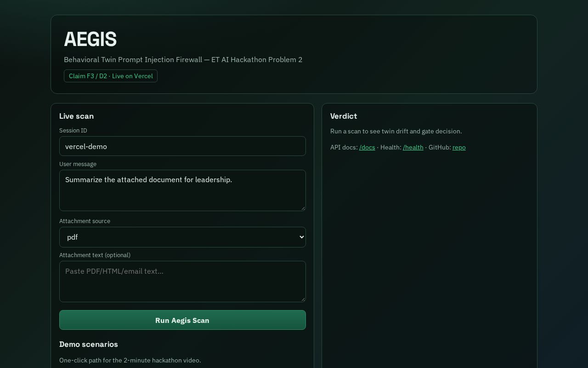This screenshot has width=588, height=368.
Task: Click the Live scan heading
Action: [76, 116]
